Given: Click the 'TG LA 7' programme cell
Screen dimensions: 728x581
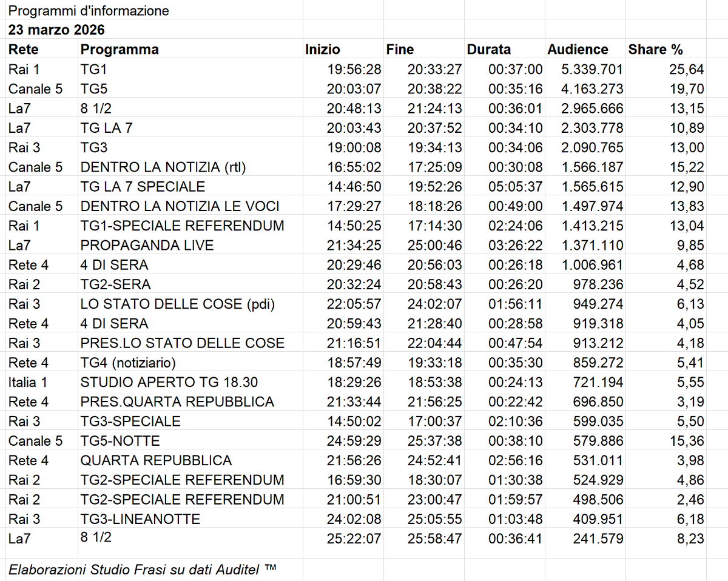Looking at the screenshot, I should tap(106, 128).
